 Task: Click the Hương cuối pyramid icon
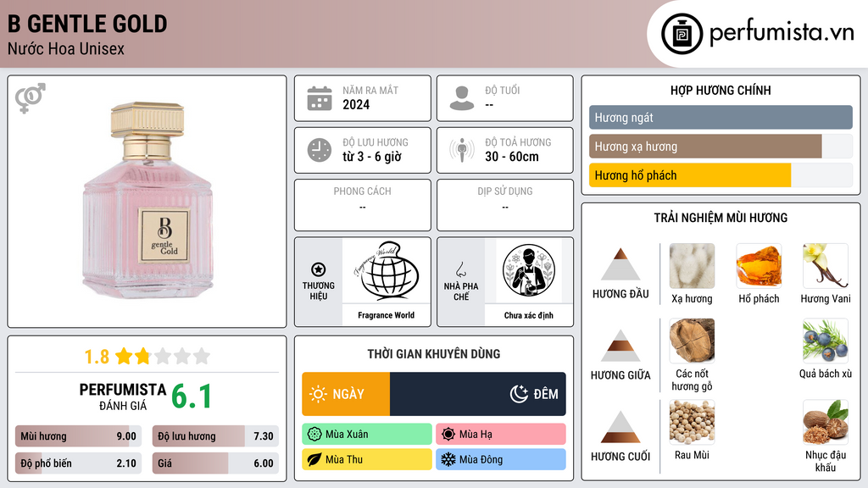(620, 427)
